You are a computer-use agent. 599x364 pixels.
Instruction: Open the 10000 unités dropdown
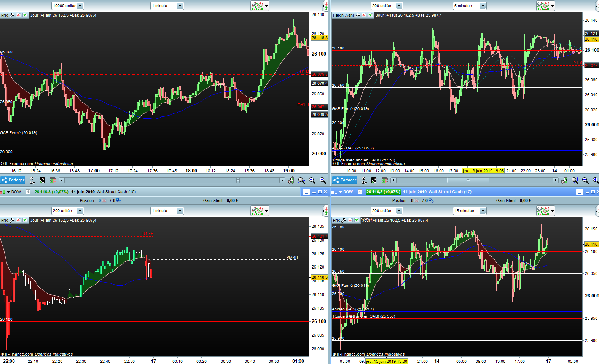click(68, 6)
